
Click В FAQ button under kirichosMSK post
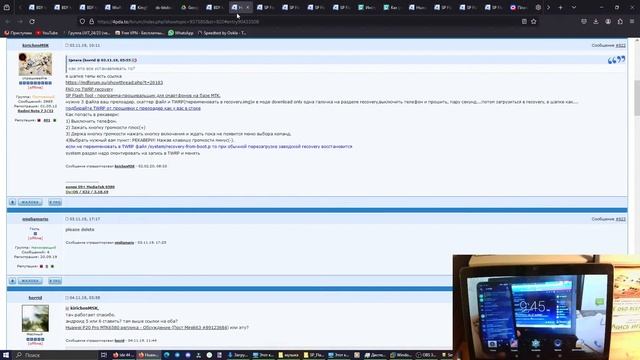(x=55, y=202)
